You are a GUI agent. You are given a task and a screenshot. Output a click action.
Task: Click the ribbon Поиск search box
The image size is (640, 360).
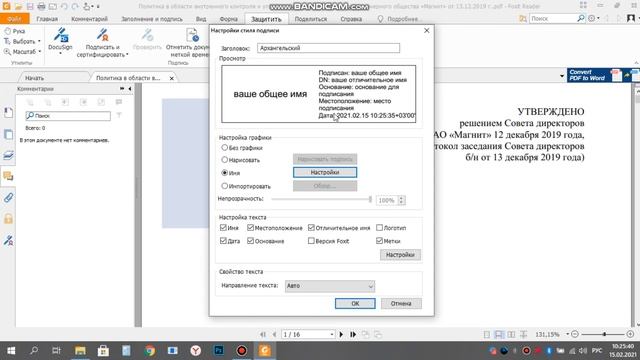coord(558,18)
